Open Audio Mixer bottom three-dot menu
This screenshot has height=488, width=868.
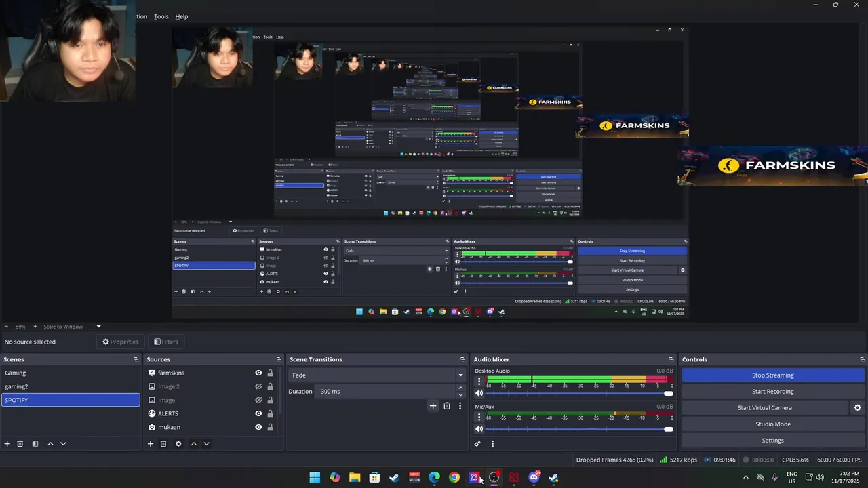[x=492, y=444]
